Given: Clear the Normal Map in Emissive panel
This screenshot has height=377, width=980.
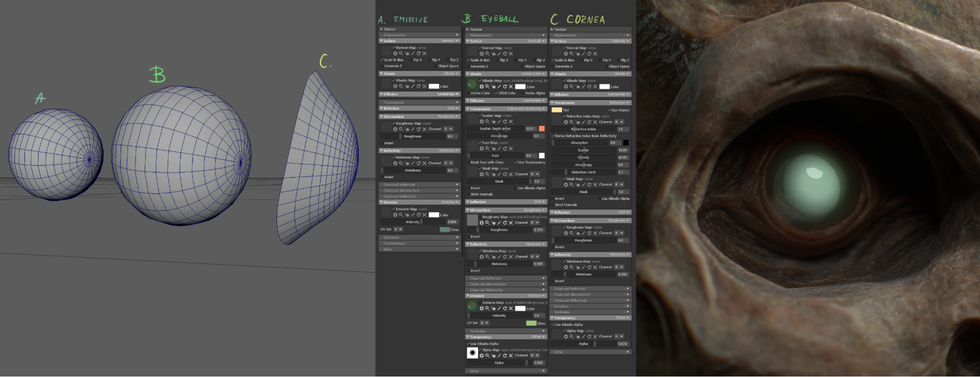Looking at the screenshot, I should pyautogui.click(x=425, y=54).
